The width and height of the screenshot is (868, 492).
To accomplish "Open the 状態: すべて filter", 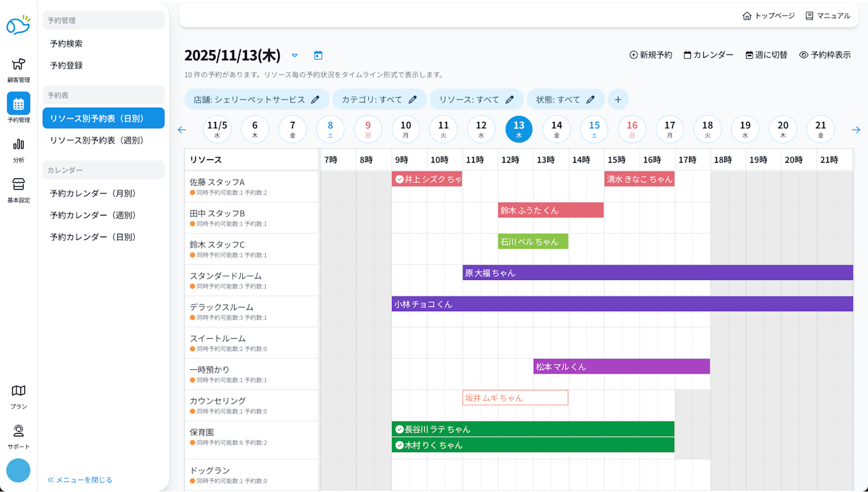I will [x=566, y=100].
